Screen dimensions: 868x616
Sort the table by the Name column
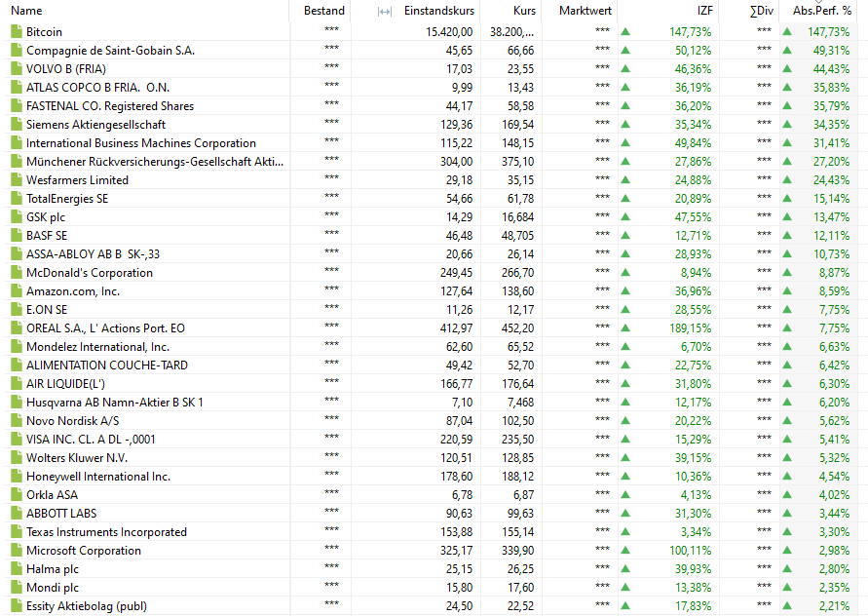[x=27, y=11]
